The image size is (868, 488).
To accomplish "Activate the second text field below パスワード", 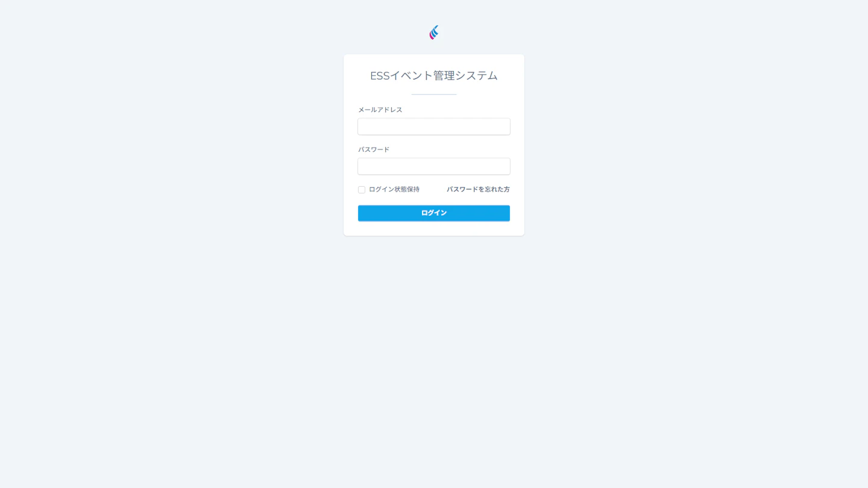I will (x=434, y=166).
